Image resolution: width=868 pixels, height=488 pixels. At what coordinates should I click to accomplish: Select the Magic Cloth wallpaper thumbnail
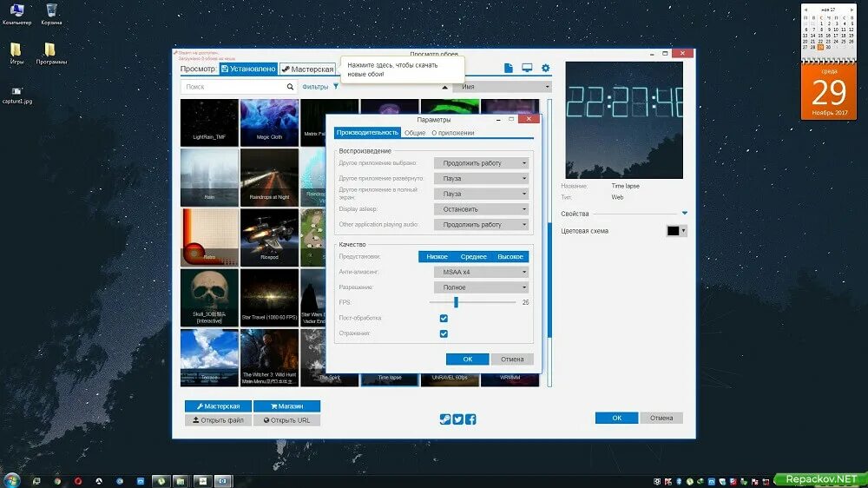pos(269,122)
